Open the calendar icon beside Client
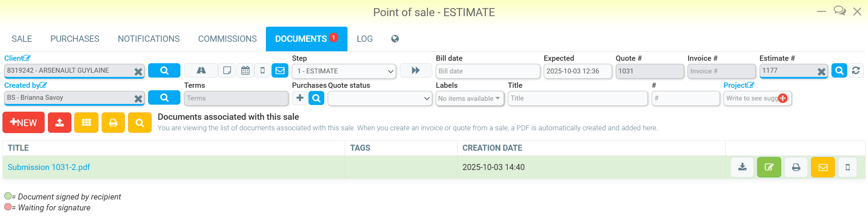The height and width of the screenshot is (216, 868). point(245,71)
